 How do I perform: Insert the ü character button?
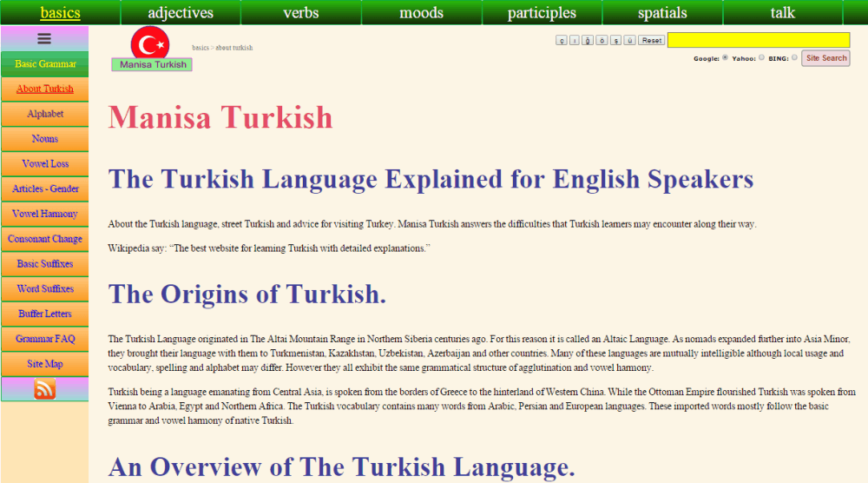click(x=629, y=41)
